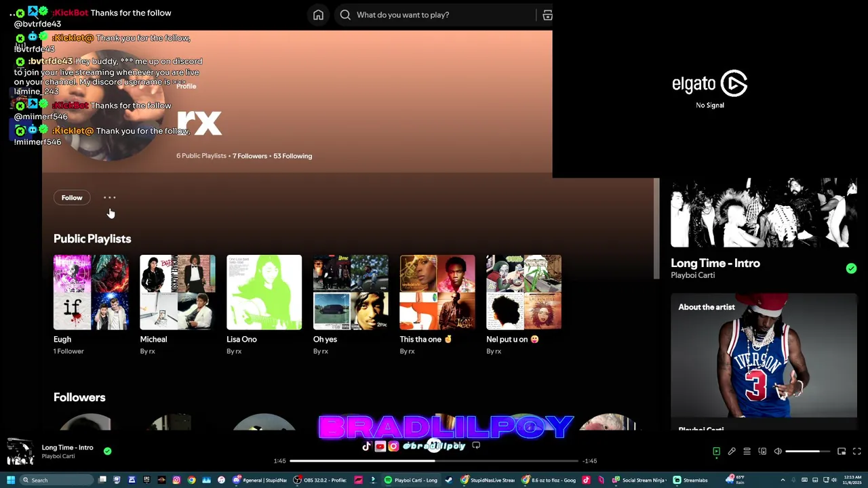Open the taskbar clock and date

852,480
